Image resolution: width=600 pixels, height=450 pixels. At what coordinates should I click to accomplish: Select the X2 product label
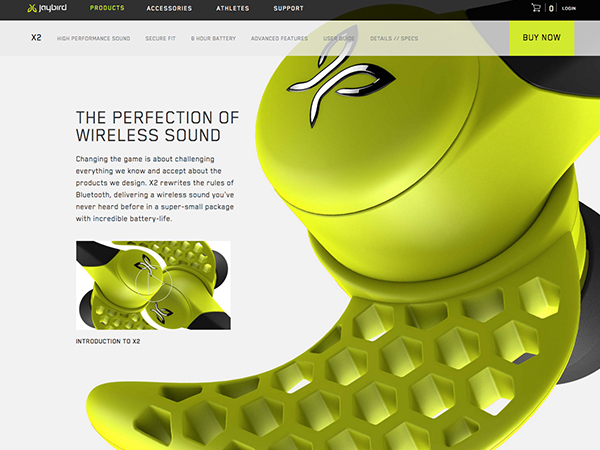(x=36, y=38)
